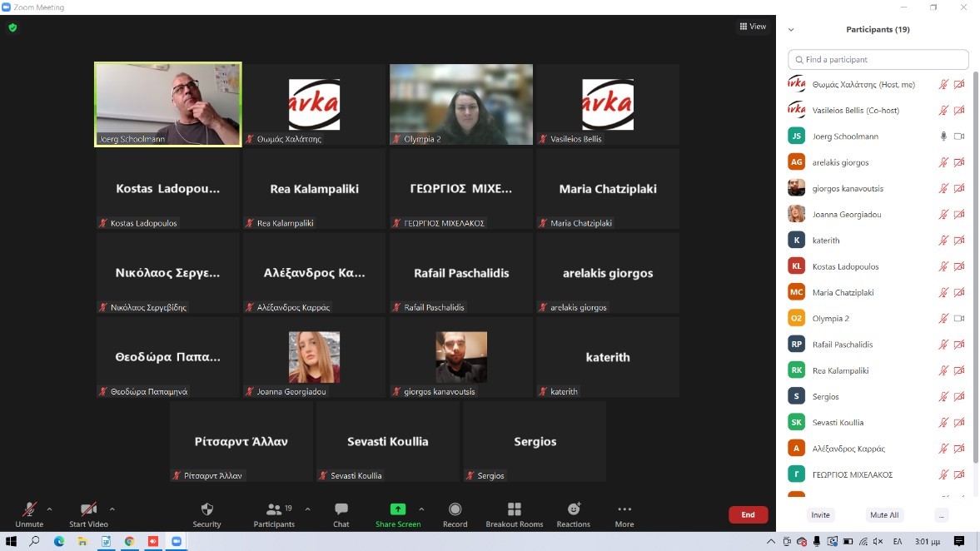The height and width of the screenshot is (551, 980).
Task: Toggle the Participants panel from toolbar
Action: tap(274, 514)
